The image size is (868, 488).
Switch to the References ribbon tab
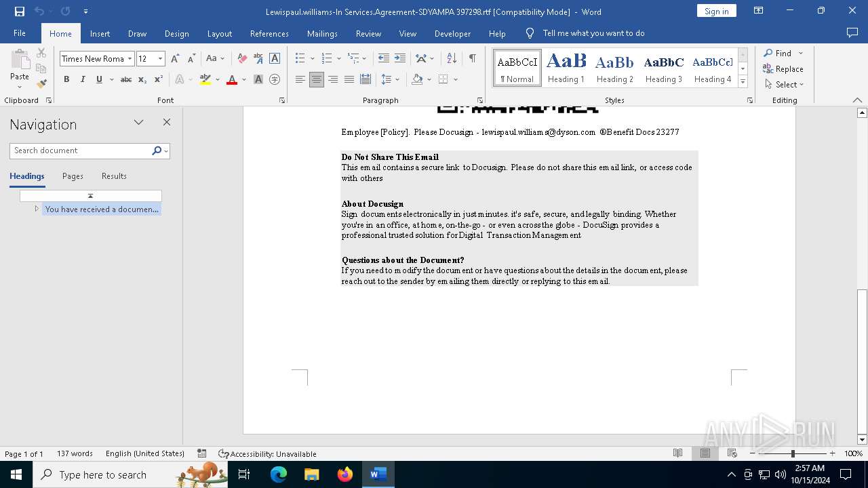pos(269,33)
